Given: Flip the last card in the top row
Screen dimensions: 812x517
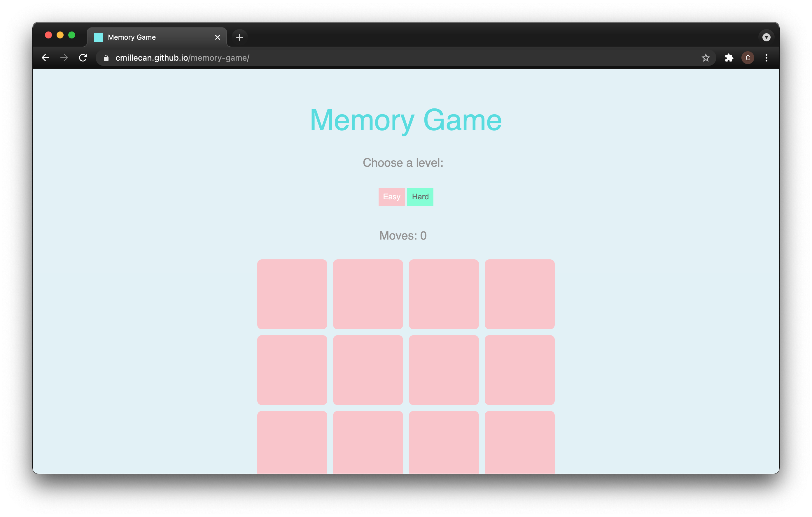Looking at the screenshot, I should [x=519, y=294].
